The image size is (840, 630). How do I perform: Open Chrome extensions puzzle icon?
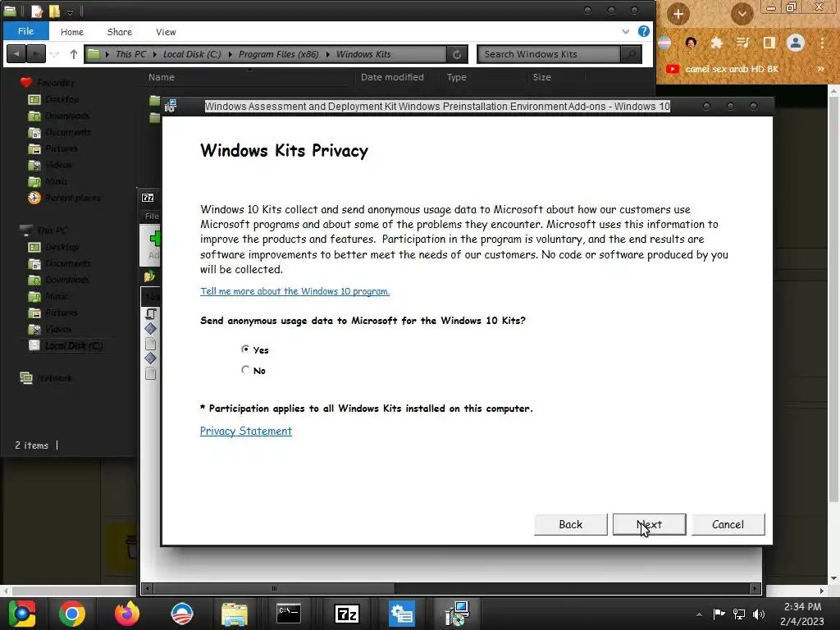(x=716, y=43)
